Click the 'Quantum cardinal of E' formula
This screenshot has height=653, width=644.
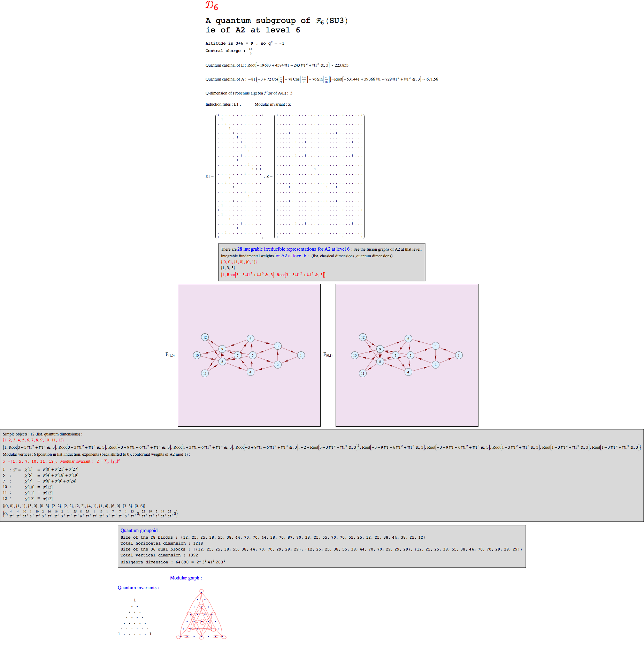coord(277,65)
